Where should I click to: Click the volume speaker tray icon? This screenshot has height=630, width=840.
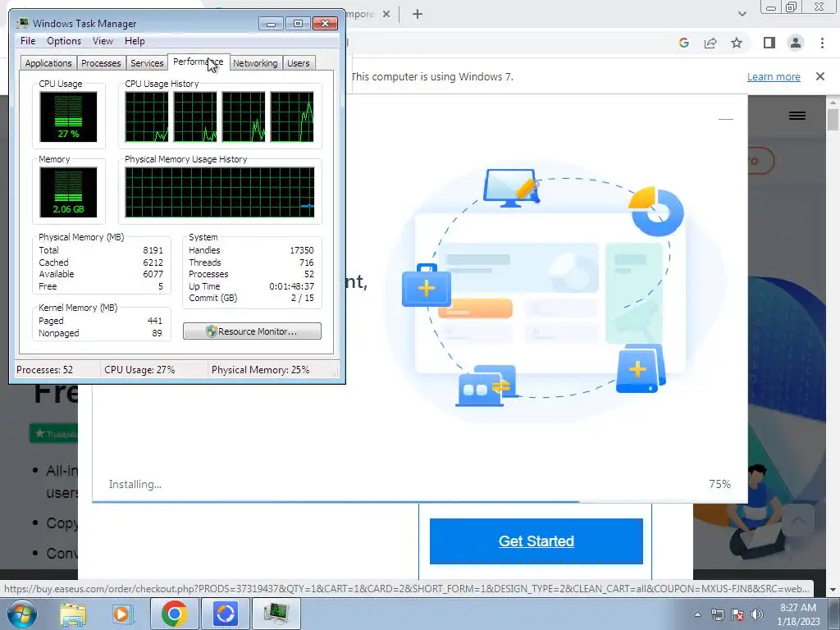[x=756, y=614]
